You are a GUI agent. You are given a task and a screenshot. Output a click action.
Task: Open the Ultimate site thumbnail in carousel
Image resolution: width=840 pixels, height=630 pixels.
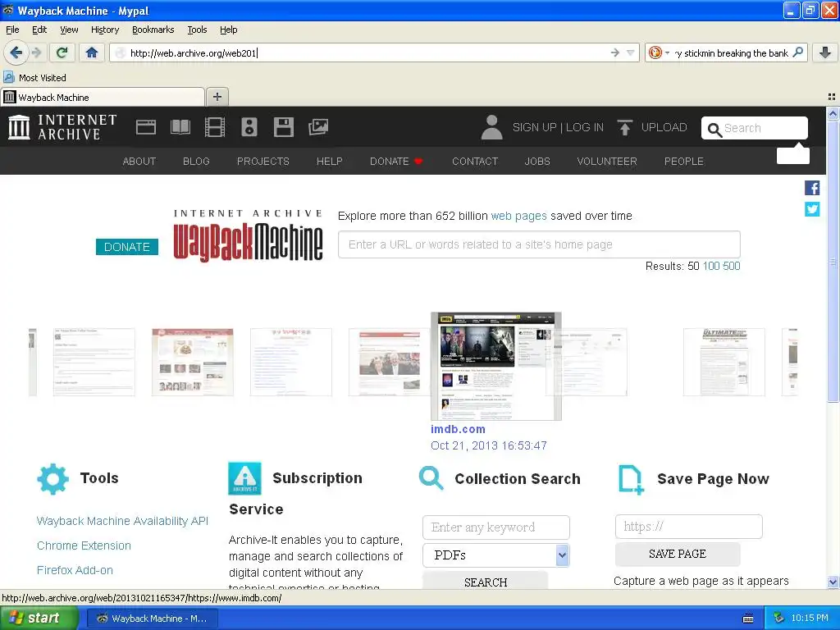[x=724, y=362]
